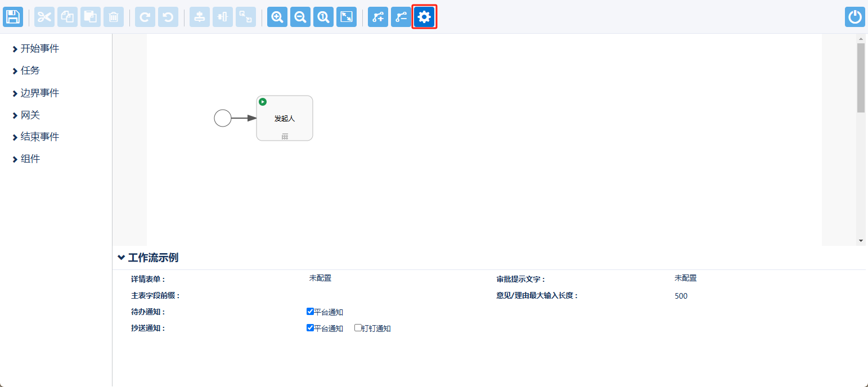Uncheck 平台通知 for 抄送通知
Viewport: 868px width, 387px height.
(x=310, y=328)
